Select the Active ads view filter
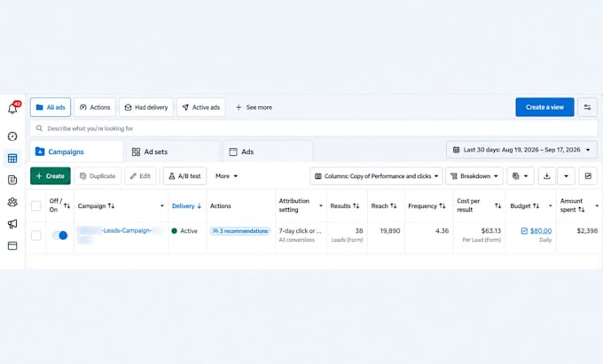 (200, 107)
